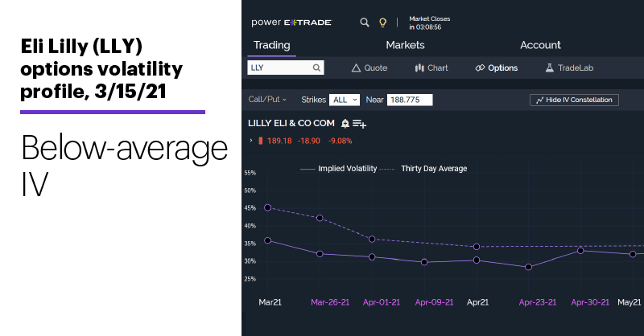The image size is (644, 336).
Task: Open the Strikes ALL dropdown
Action: coord(345,100)
